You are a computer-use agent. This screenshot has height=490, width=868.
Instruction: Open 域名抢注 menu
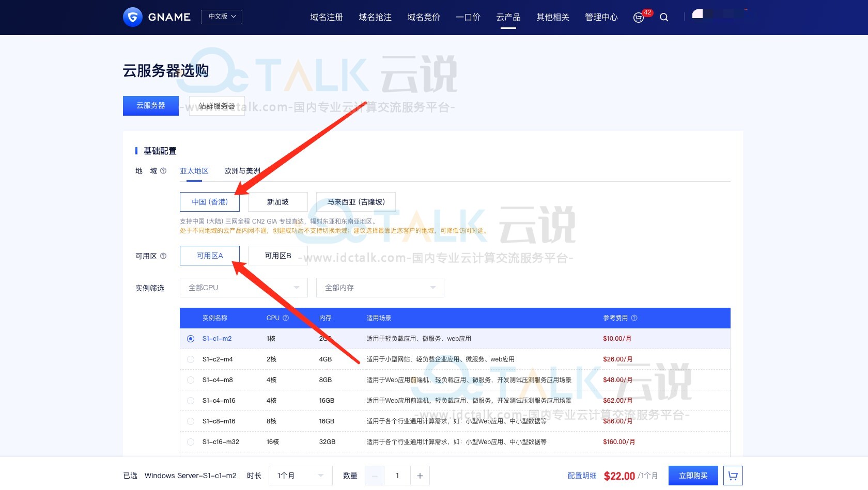tap(375, 18)
